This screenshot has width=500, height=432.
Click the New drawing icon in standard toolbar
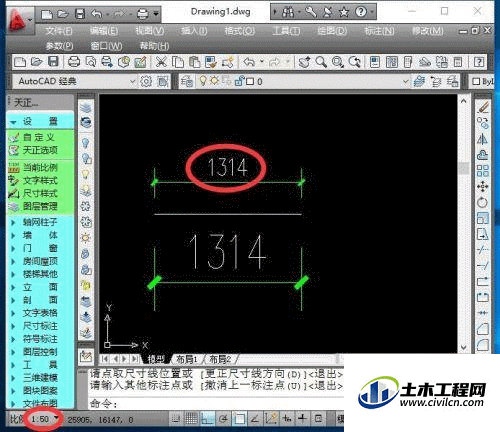20,62
